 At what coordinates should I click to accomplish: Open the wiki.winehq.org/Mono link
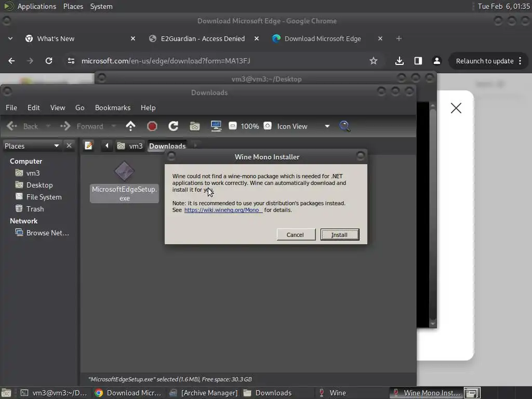pyautogui.click(x=222, y=210)
